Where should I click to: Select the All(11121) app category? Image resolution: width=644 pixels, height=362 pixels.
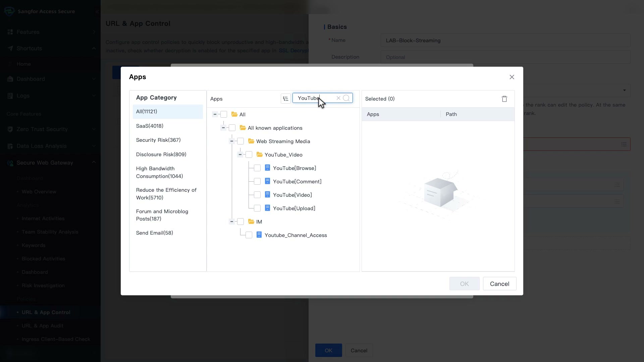tap(168, 112)
